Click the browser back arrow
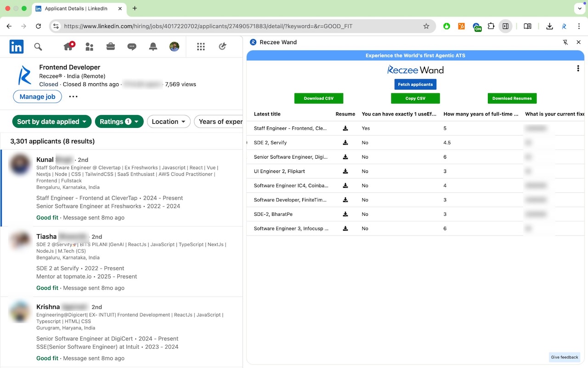Screen dimensions: 588x368 (9, 26)
